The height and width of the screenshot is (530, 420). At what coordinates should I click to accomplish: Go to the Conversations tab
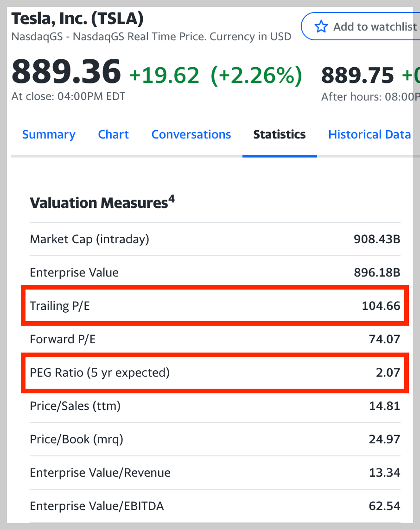(x=191, y=135)
